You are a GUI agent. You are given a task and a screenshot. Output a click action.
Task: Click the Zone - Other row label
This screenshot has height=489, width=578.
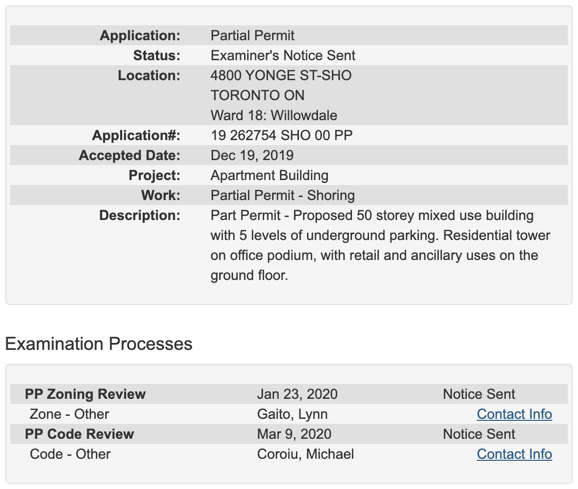tap(69, 414)
